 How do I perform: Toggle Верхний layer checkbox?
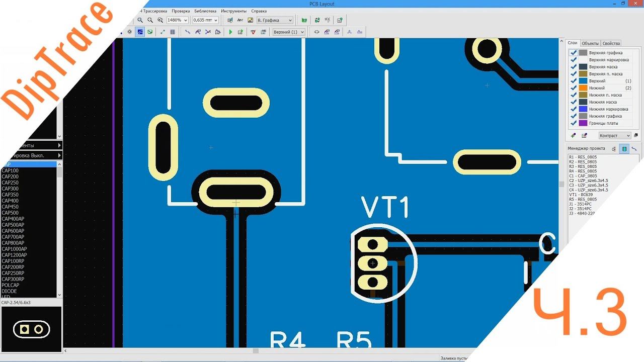click(573, 80)
